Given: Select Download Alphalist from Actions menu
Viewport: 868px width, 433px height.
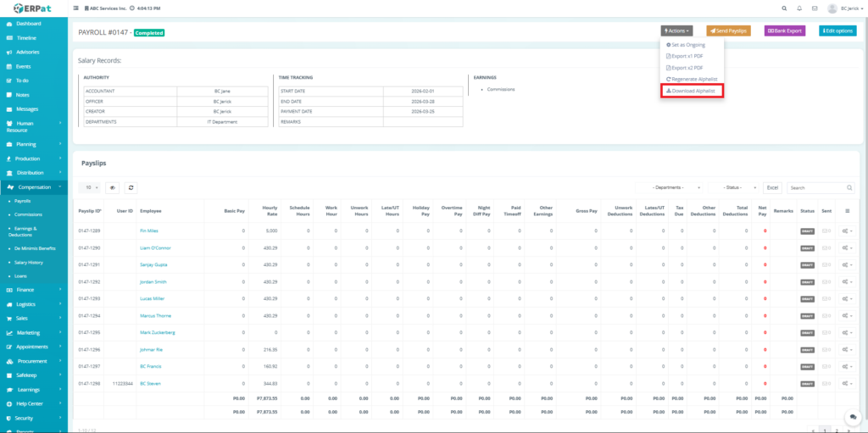Looking at the screenshot, I should [692, 91].
